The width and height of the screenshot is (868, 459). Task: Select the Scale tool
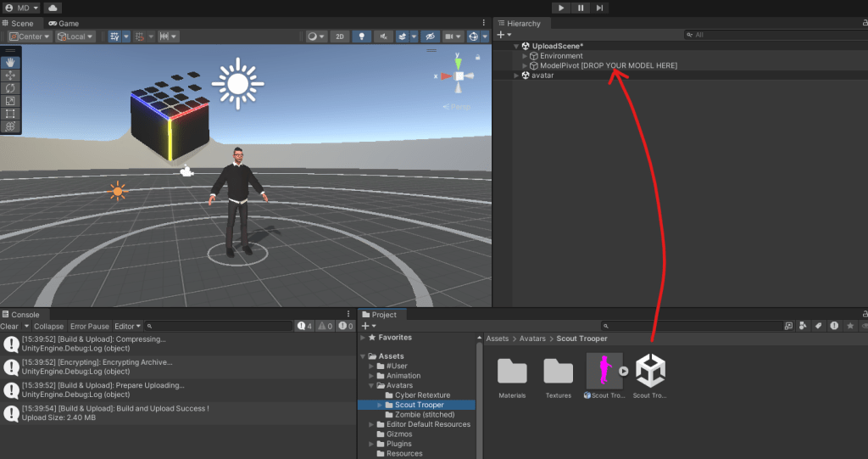click(10, 101)
